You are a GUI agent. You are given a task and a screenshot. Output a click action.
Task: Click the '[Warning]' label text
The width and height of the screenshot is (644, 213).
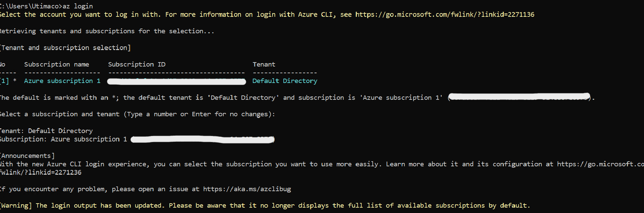(x=16, y=206)
